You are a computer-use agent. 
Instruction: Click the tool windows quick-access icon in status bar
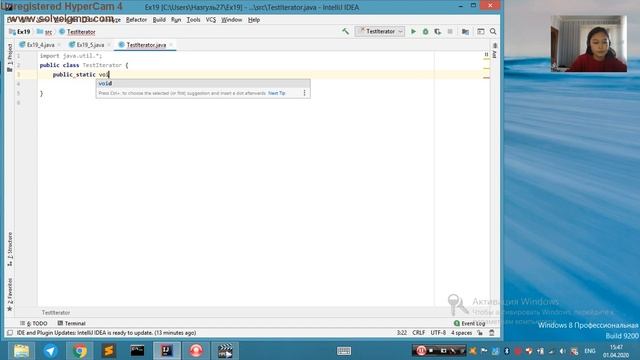point(10,333)
